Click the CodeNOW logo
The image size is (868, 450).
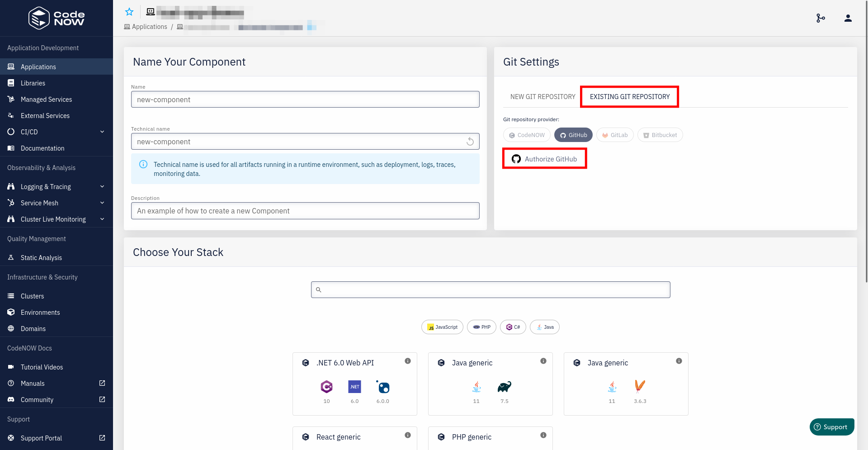pyautogui.click(x=57, y=18)
